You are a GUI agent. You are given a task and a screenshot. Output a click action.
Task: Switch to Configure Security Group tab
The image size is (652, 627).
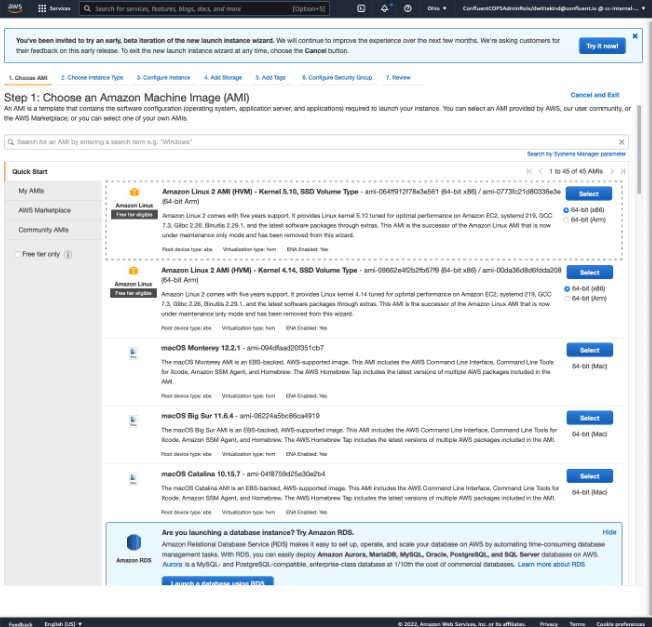pyautogui.click(x=337, y=78)
